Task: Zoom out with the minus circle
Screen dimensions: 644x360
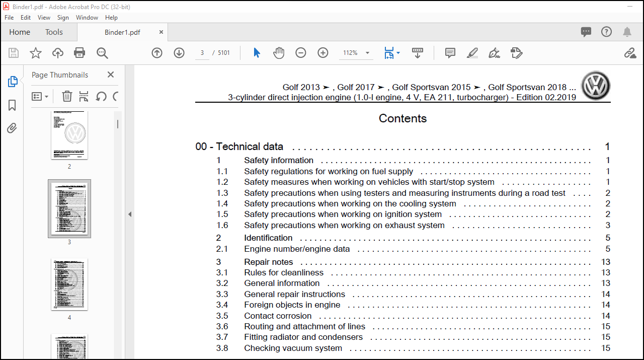Action: 301,53
